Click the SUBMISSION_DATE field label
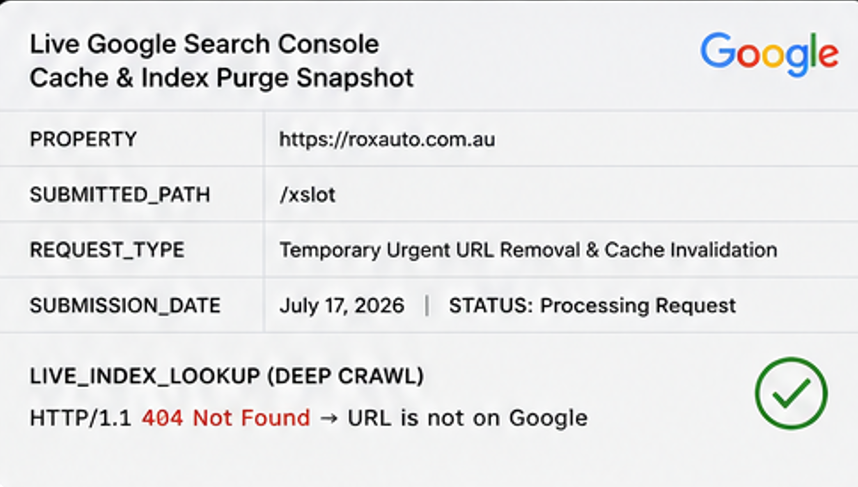The width and height of the screenshot is (858, 487). click(x=125, y=305)
